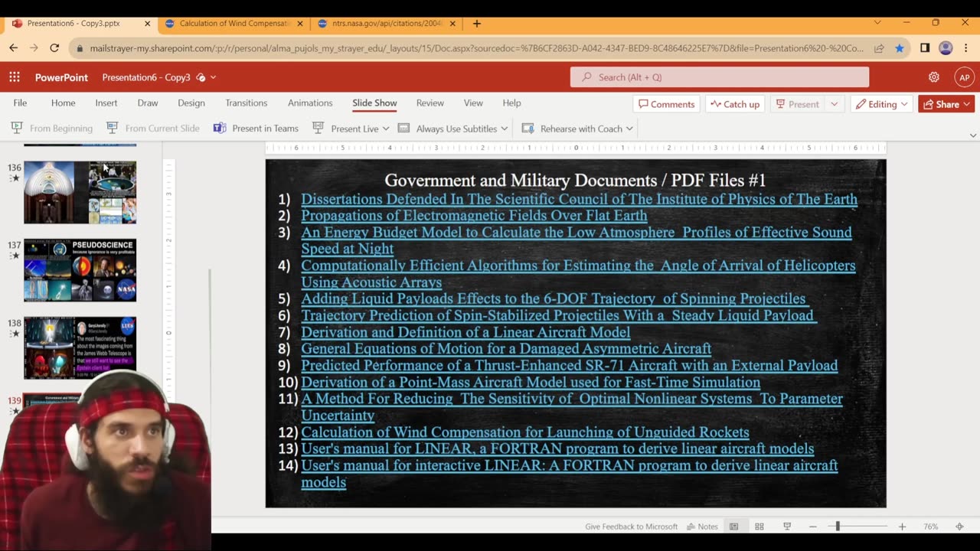Click the browser back arrow

13,47
